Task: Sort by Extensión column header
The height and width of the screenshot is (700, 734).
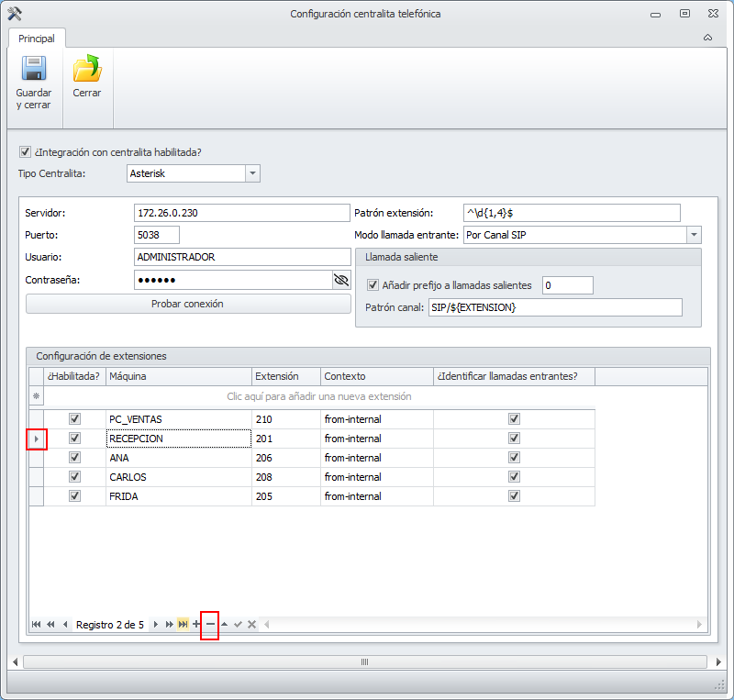Action: tap(285, 376)
